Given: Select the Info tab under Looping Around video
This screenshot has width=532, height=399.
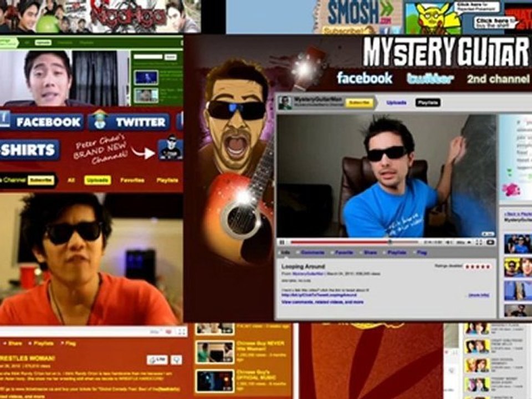Looking at the screenshot, I should (285, 253).
